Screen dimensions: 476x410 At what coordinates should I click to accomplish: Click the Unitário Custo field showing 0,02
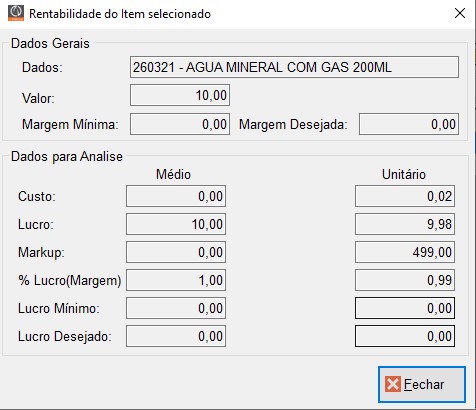[x=405, y=196]
